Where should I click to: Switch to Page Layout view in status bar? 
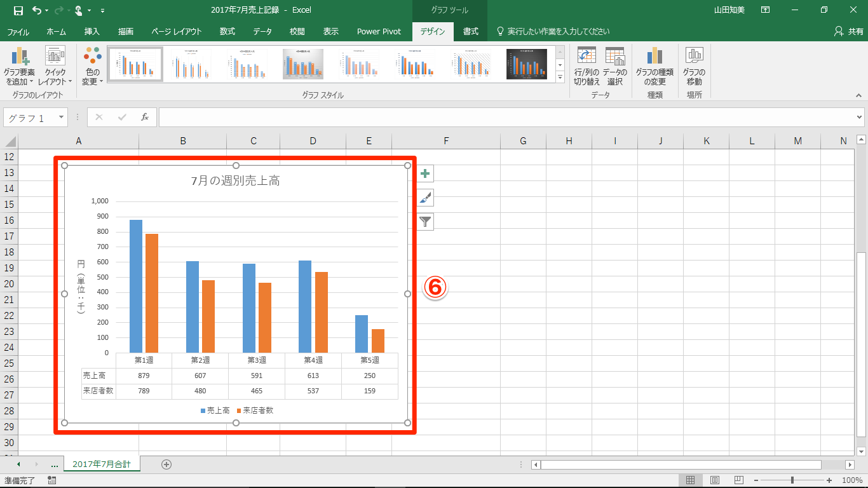715,480
